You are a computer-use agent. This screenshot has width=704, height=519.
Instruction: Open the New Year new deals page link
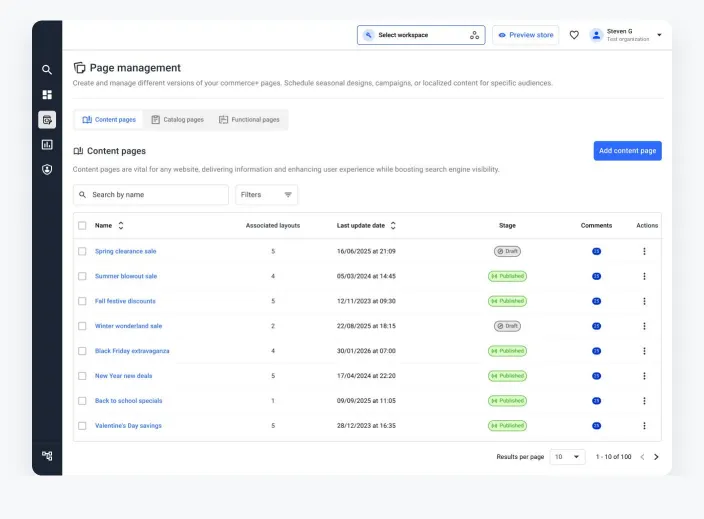(123, 376)
